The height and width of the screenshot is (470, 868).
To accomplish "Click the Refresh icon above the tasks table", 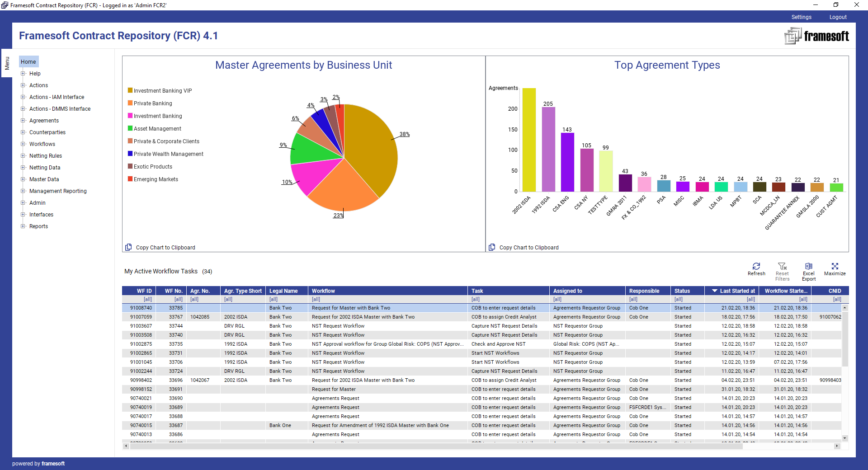I will pyautogui.click(x=756, y=266).
